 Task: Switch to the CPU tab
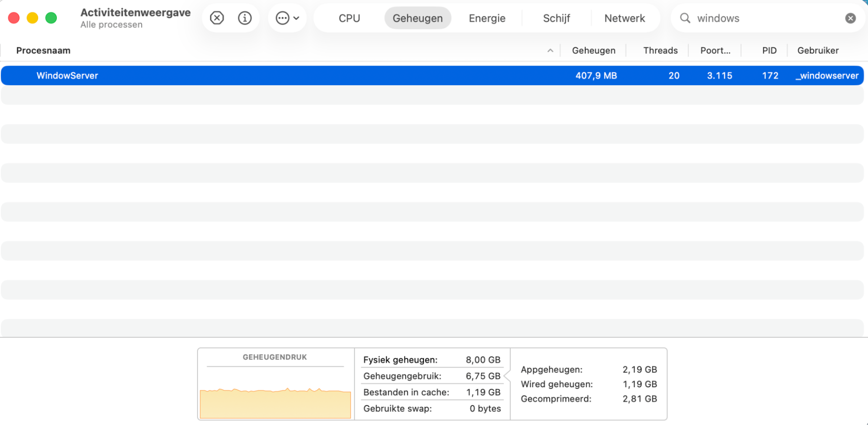[x=350, y=18]
